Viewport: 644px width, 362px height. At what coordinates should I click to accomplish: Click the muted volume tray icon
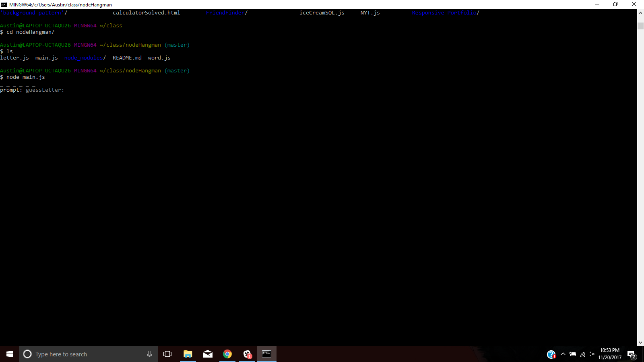(592, 354)
